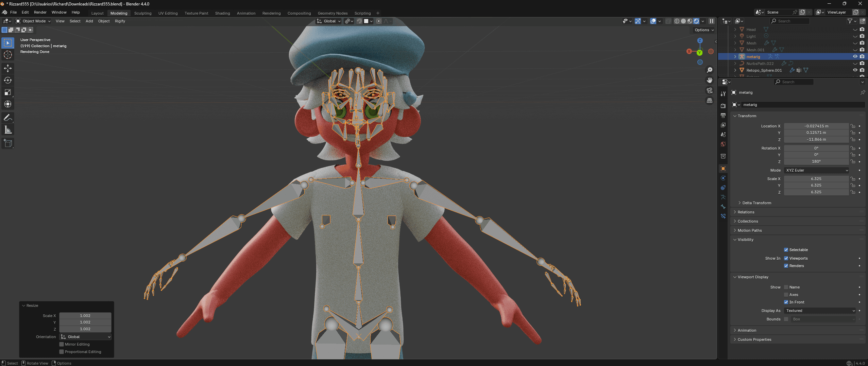Viewport: 868px width, 366px height.
Task: Enable Show Name in Viewport Display
Action: (x=786, y=287)
